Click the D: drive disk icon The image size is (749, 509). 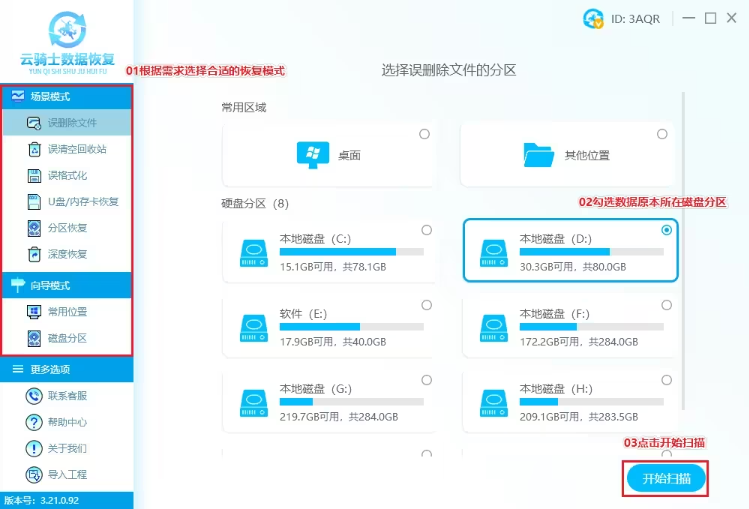494,253
